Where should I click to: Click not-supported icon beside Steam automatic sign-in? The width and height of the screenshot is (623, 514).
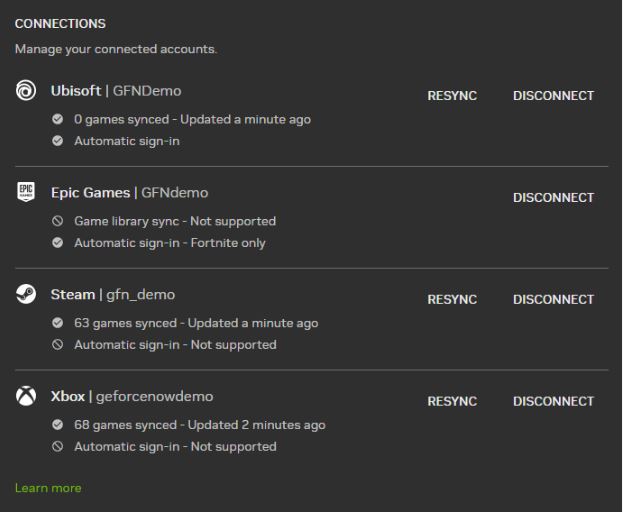tap(58, 345)
